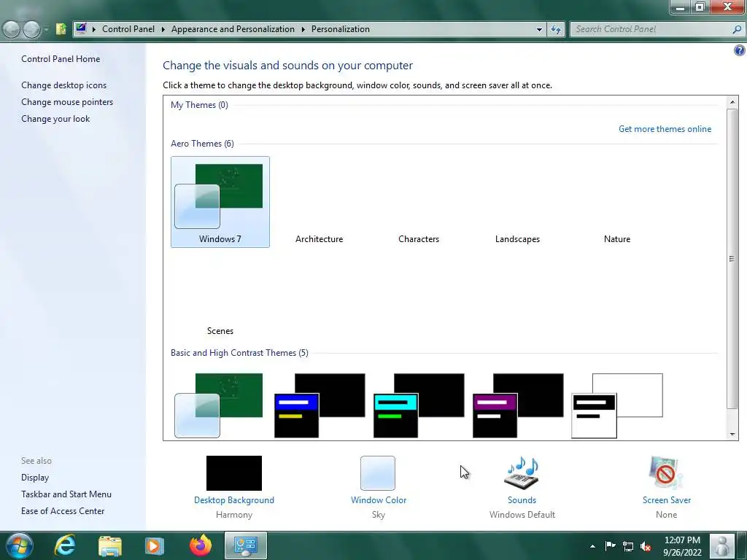Select the High Contrast White theme

[x=617, y=405]
